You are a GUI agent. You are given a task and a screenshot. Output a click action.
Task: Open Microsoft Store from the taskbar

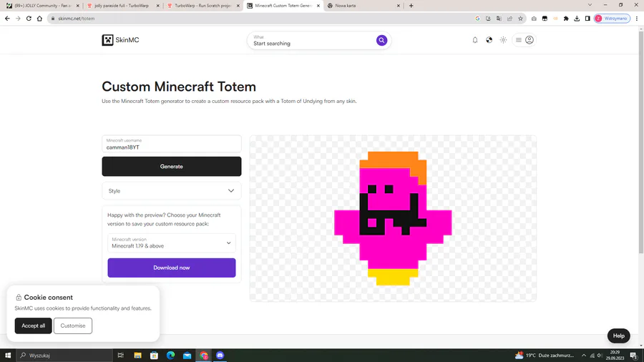pyautogui.click(x=154, y=356)
